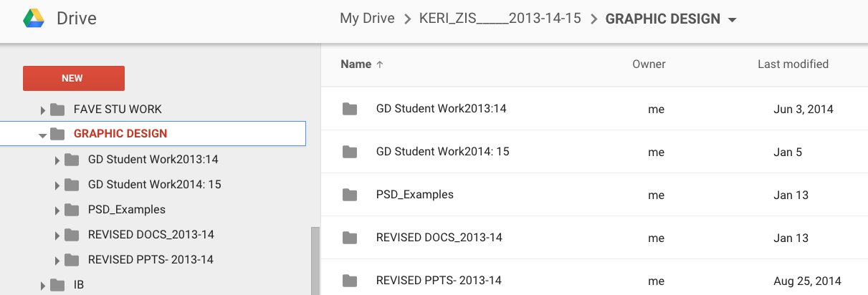Sort files by Name column header
The height and width of the screenshot is (295, 868).
(356, 64)
